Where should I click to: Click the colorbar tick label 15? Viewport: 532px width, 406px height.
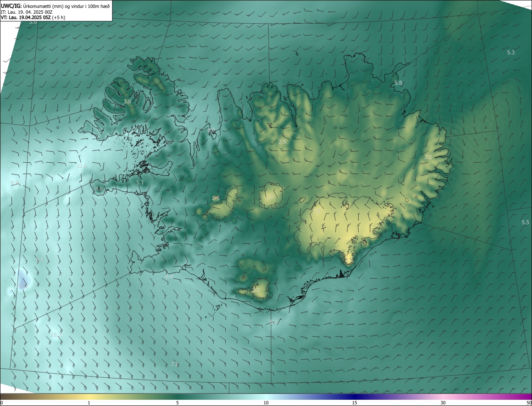355,403
